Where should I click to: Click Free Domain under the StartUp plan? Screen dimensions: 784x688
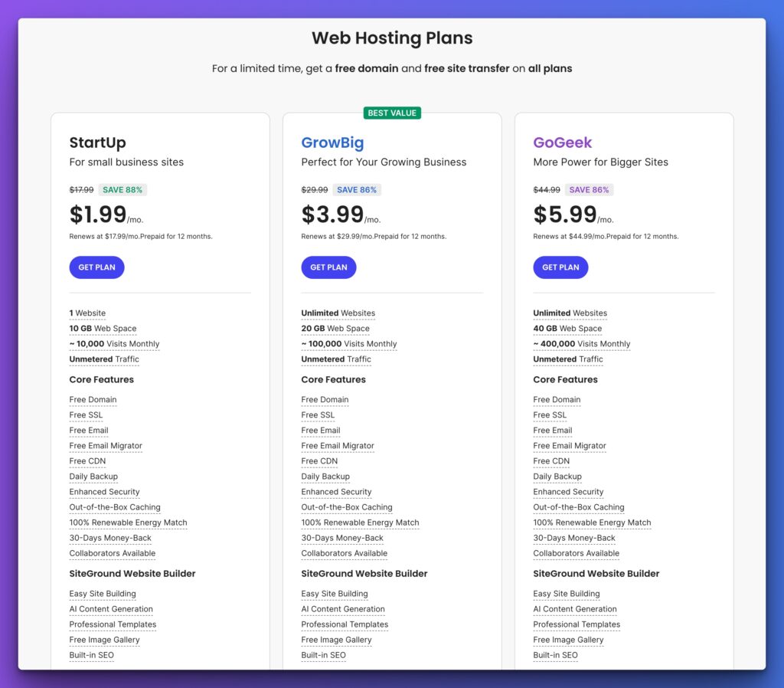(x=93, y=400)
